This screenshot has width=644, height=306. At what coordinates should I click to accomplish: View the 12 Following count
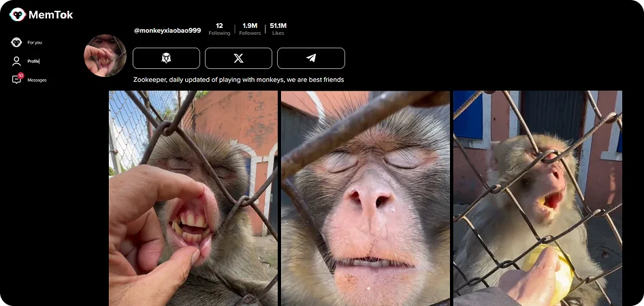(219, 29)
